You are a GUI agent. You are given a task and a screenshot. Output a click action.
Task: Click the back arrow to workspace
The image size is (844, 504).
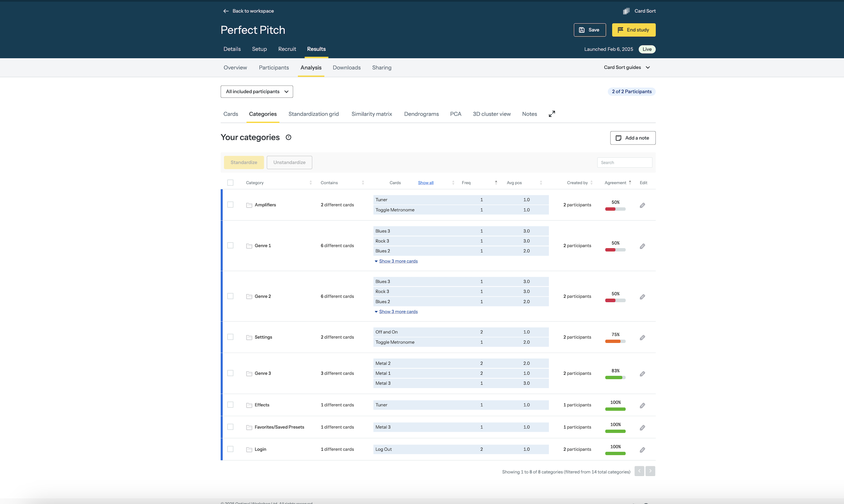tap(226, 11)
